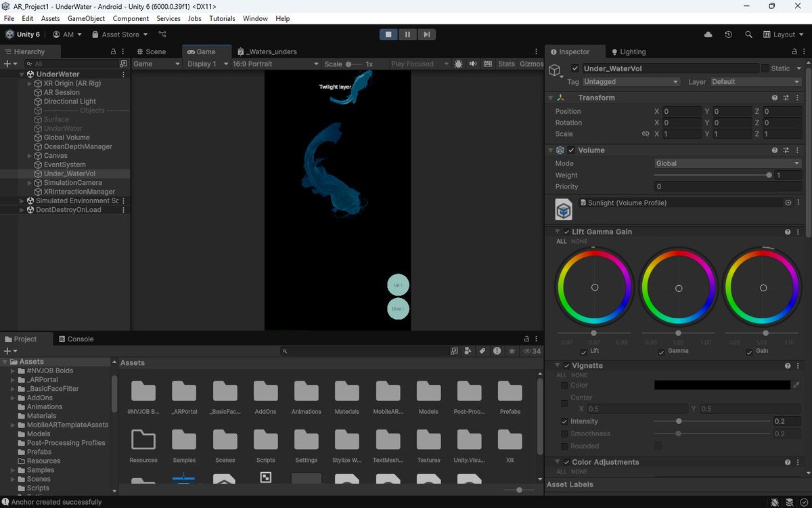The height and width of the screenshot is (508, 812).
Task: Click the Stats button in the Game view
Action: point(506,64)
